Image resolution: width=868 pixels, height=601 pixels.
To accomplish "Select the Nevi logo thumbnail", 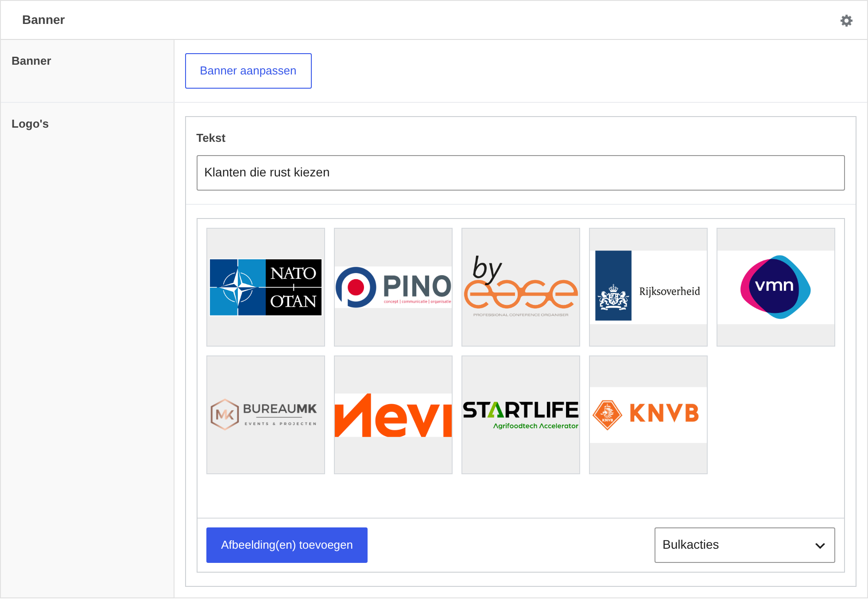I will [x=393, y=415].
